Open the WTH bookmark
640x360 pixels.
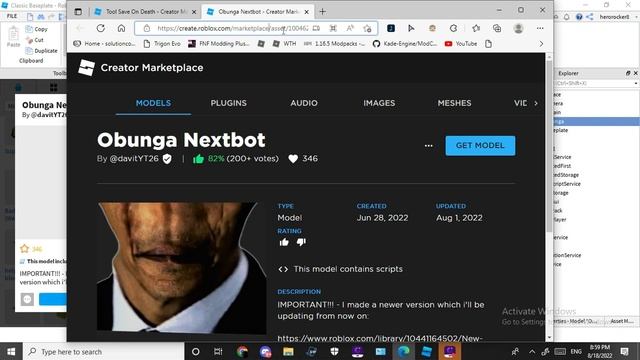tap(284, 44)
